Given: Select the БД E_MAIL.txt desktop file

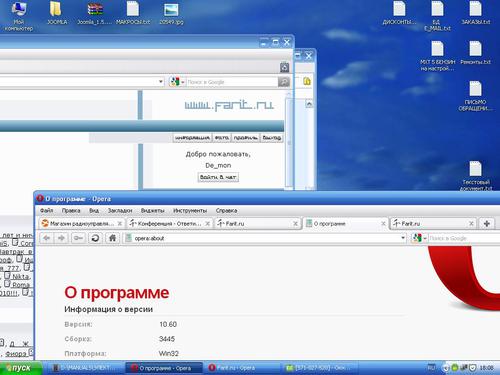Looking at the screenshot, I should 437,16.
